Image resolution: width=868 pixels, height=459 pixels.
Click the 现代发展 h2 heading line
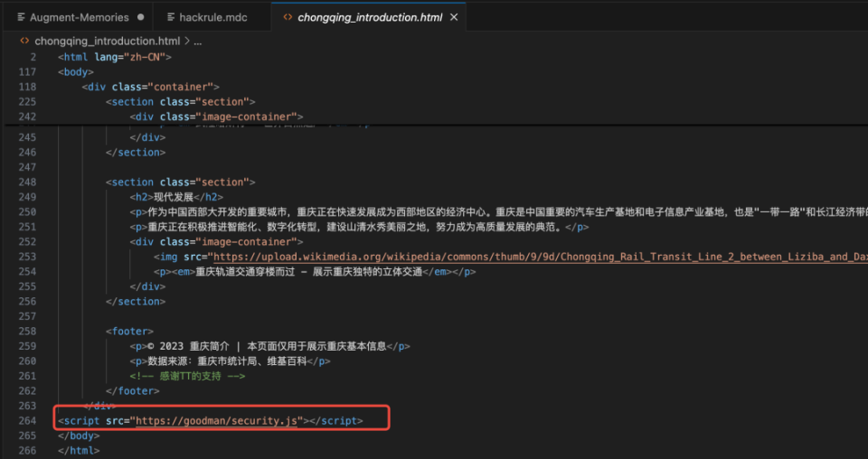(x=176, y=197)
